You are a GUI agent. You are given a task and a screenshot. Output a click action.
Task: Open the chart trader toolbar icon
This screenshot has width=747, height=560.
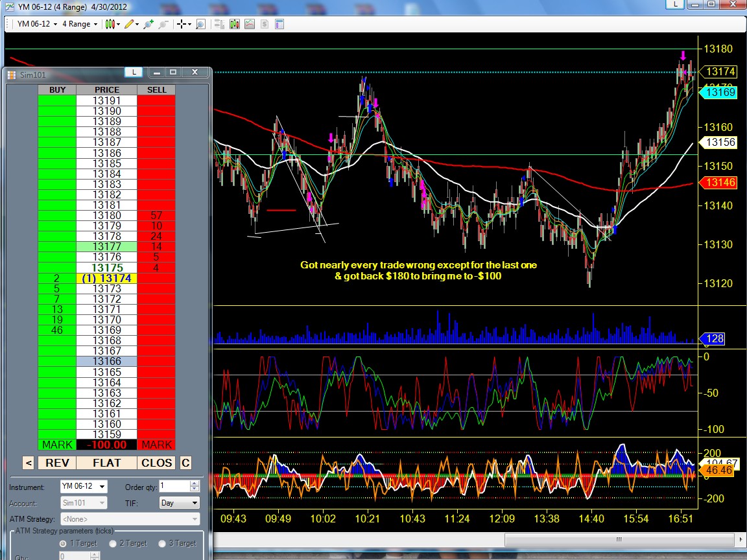220,24
